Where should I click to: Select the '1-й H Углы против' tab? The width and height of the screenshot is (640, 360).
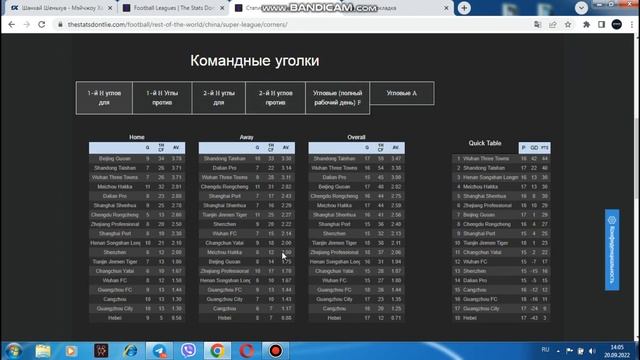pyautogui.click(x=162, y=98)
